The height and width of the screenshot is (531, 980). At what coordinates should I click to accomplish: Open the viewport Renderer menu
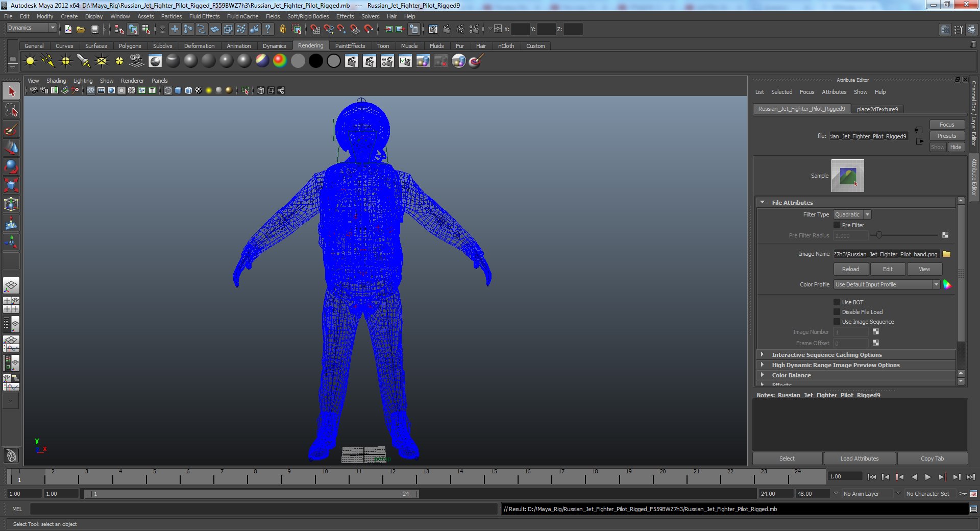[x=132, y=81]
